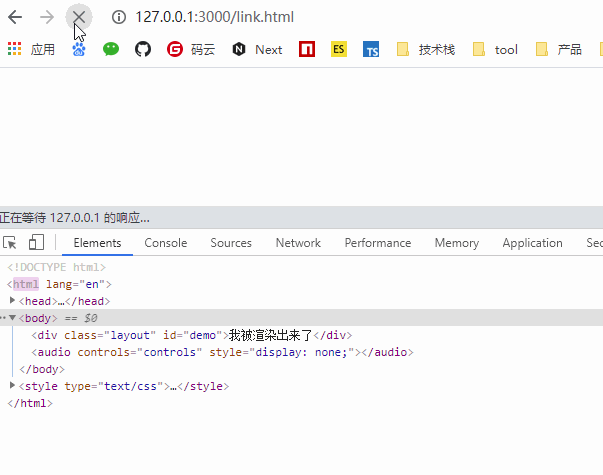Expand the style type="text/css" node
603x475 pixels.
tap(12, 385)
